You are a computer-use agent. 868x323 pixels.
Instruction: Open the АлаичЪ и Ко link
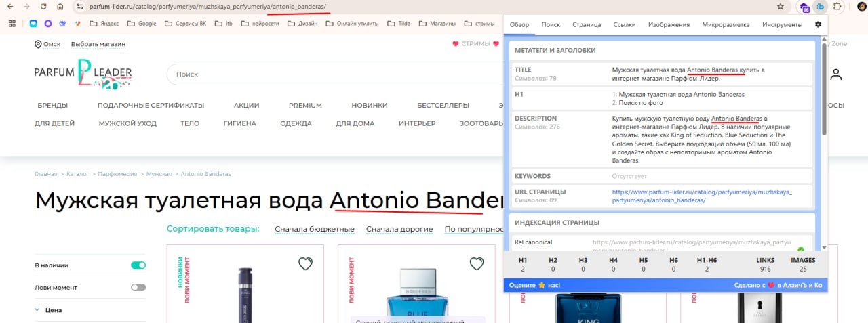(x=802, y=285)
